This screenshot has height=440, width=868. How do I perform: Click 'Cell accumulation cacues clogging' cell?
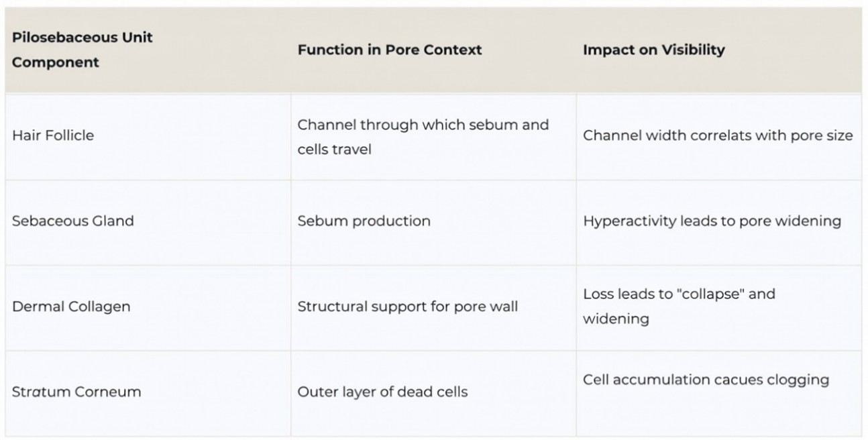tap(719, 392)
